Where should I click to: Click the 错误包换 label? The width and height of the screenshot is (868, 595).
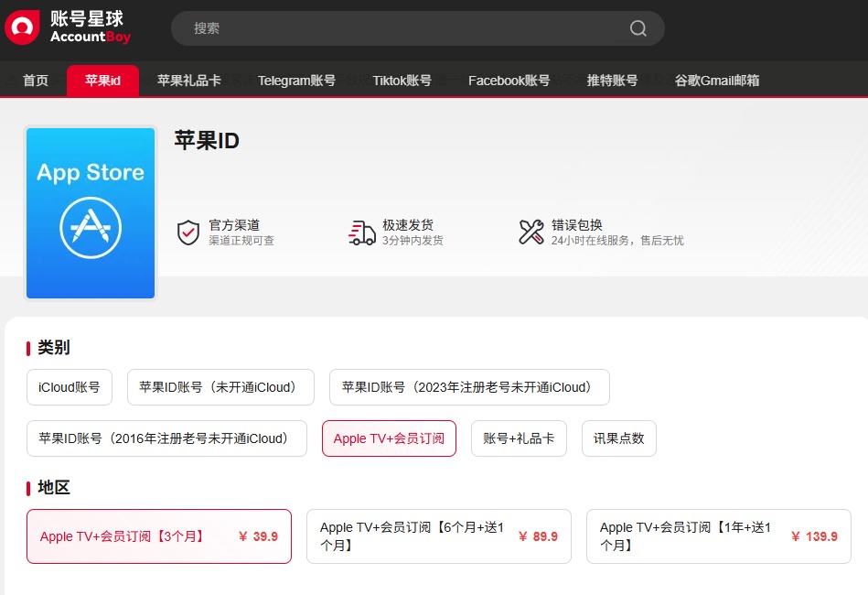point(577,225)
